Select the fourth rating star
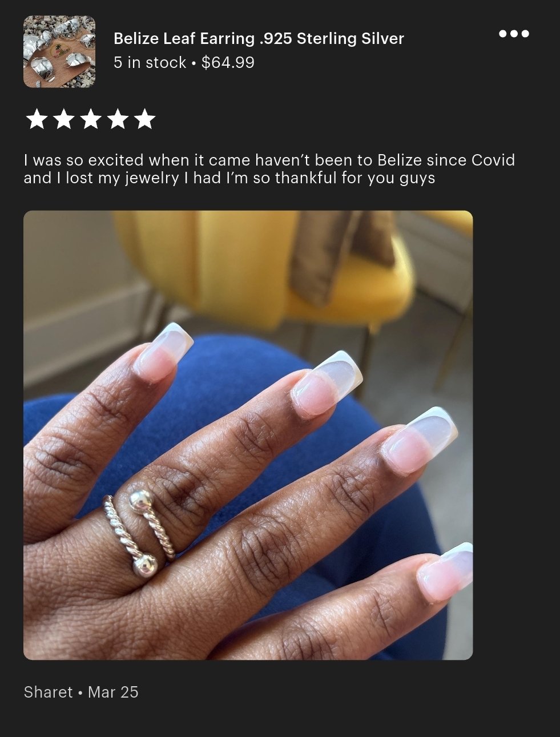This screenshot has height=737, width=560. tap(118, 119)
